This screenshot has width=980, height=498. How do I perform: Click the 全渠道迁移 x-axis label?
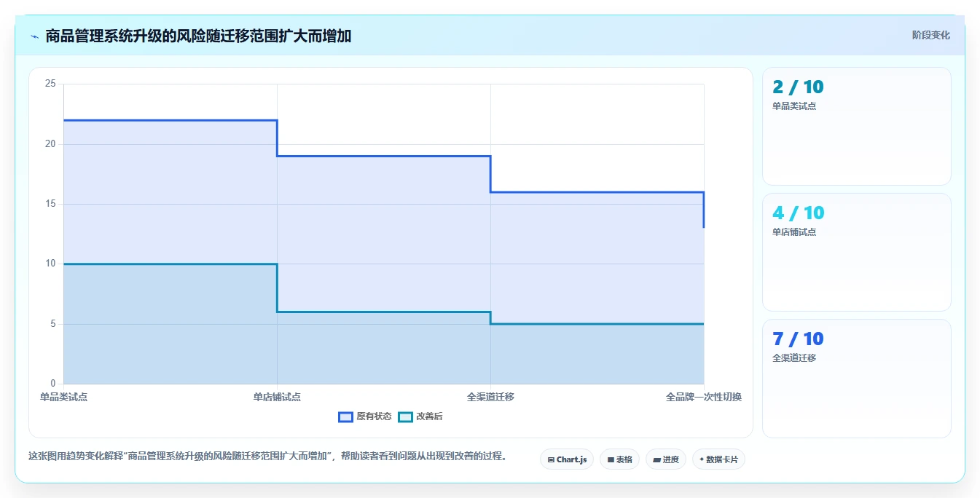[490, 397]
